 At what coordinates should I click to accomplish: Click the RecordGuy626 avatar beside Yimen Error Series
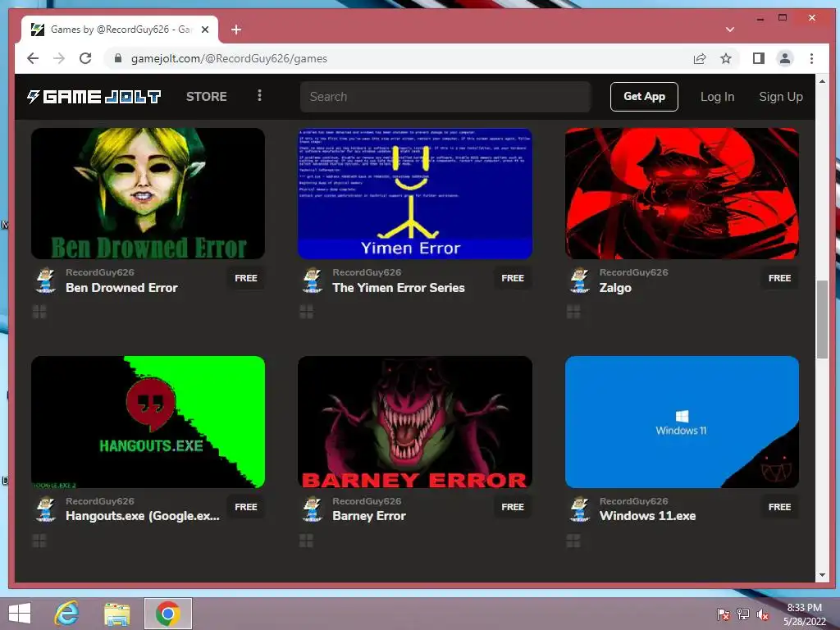coord(313,281)
